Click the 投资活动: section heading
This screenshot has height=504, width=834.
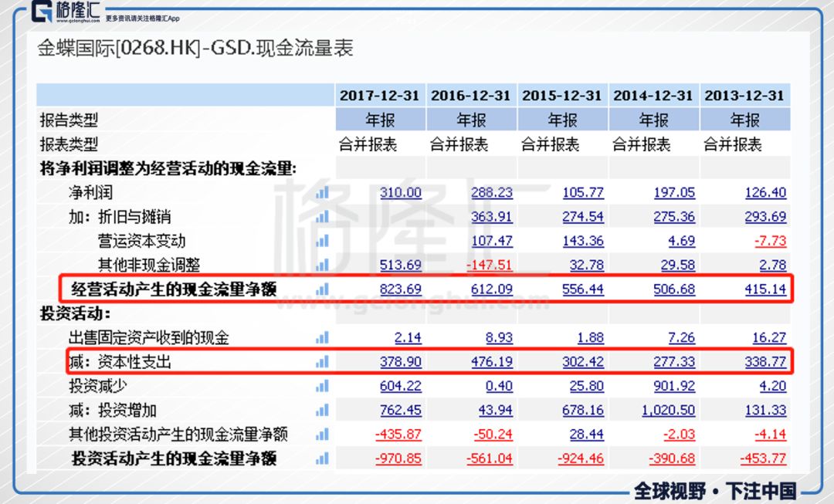pos(75,313)
